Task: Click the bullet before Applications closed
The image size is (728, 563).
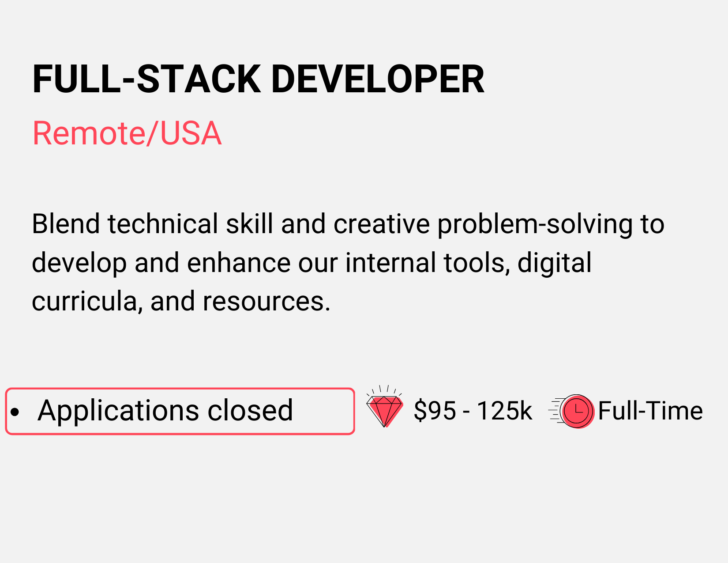Action: [x=15, y=412]
